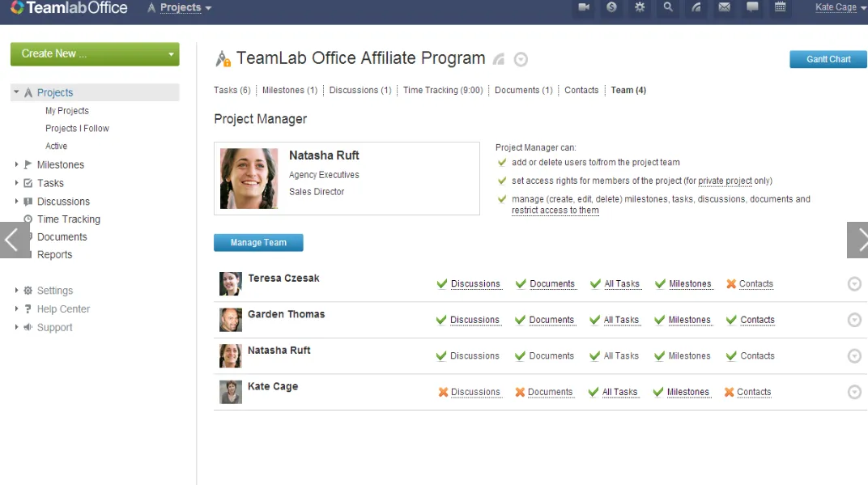Open Kate Cage user menu in header
Image resolution: width=868 pixels, height=485 pixels.
coord(840,7)
